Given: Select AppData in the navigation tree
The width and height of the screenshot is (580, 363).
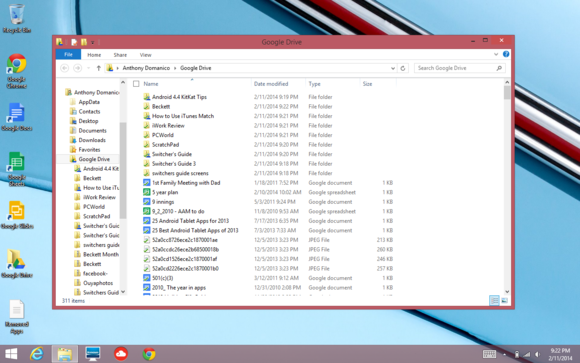Looking at the screenshot, I should coord(89,102).
